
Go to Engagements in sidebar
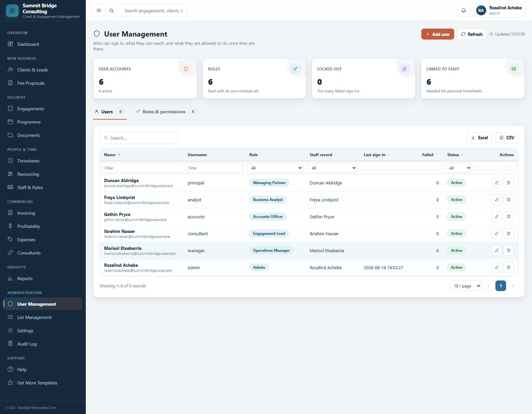point(43,109)
